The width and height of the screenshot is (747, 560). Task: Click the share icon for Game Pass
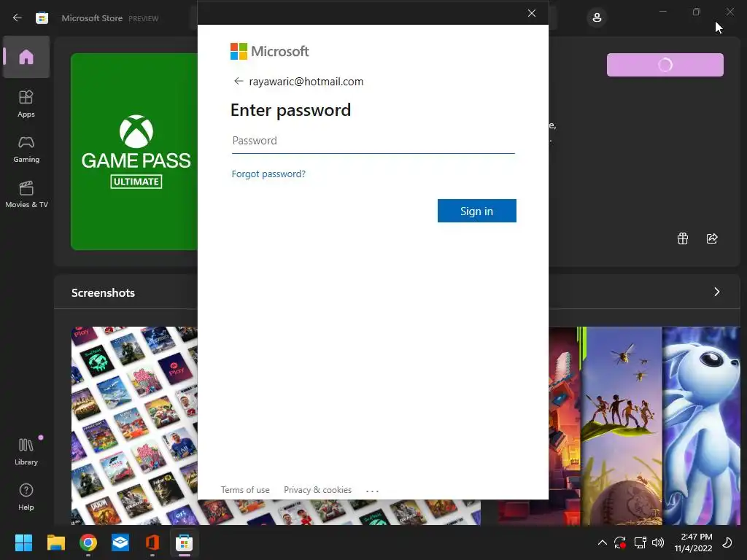712,238
